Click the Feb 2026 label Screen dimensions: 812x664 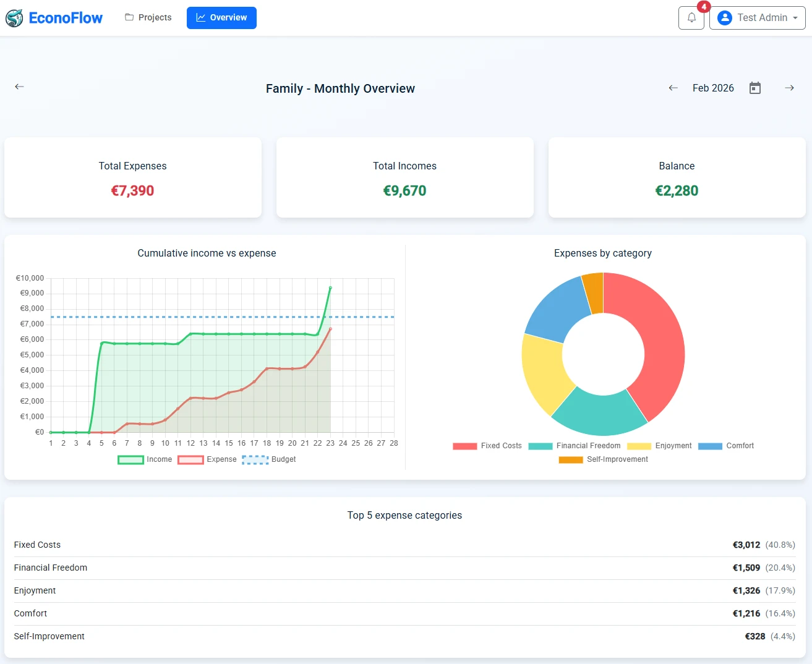pos(713,88)
